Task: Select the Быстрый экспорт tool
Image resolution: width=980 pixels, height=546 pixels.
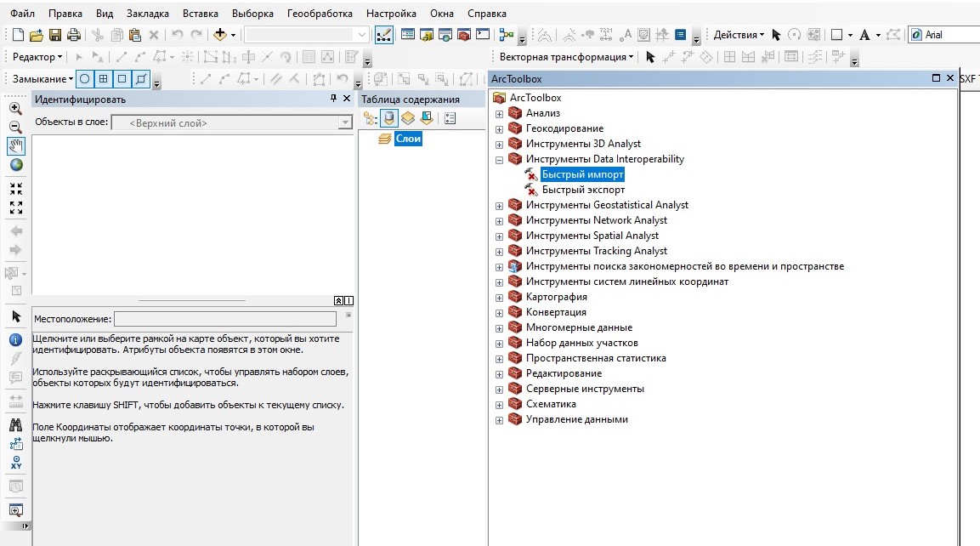Action: click(x=583, y=190)
